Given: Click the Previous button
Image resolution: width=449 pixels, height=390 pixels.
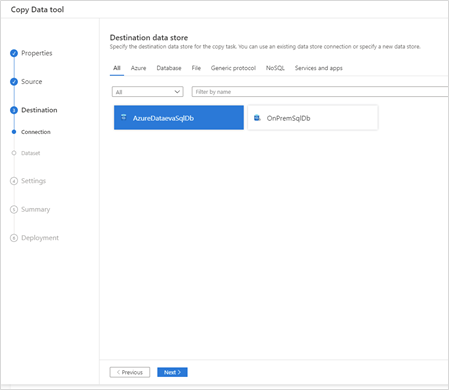Looking at the screenshot, I should click(x=130, y=372).
